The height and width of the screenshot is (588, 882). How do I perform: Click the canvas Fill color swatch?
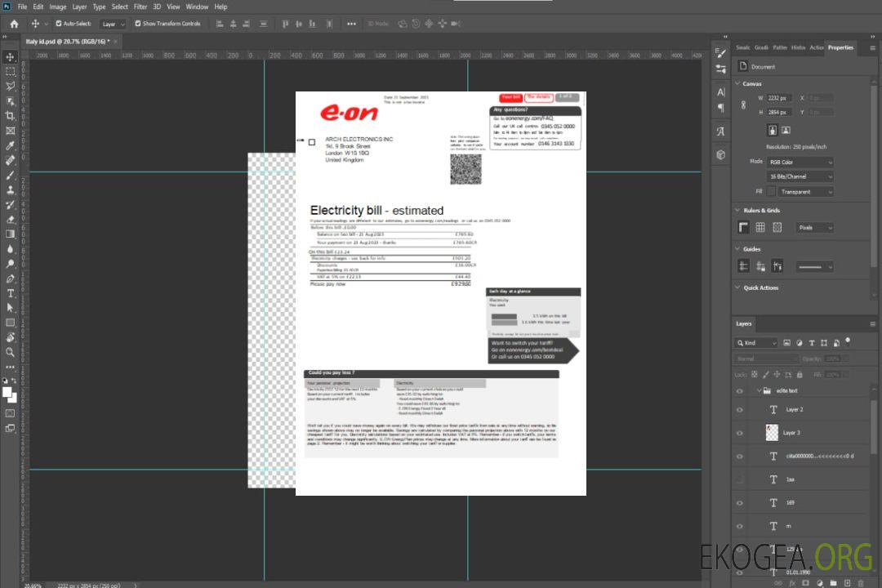pos(771,191)
